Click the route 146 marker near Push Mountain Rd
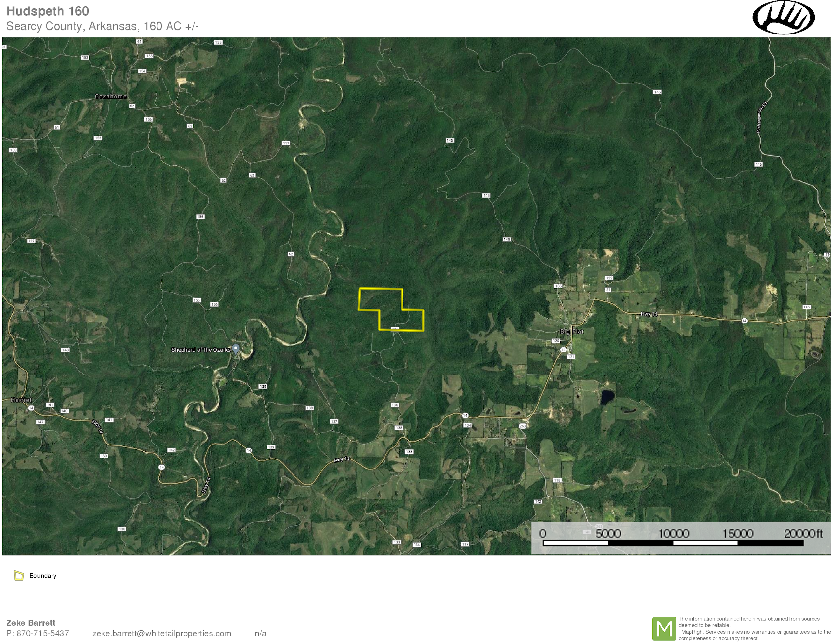The image size is (833, 644). (x=758, y=164)
